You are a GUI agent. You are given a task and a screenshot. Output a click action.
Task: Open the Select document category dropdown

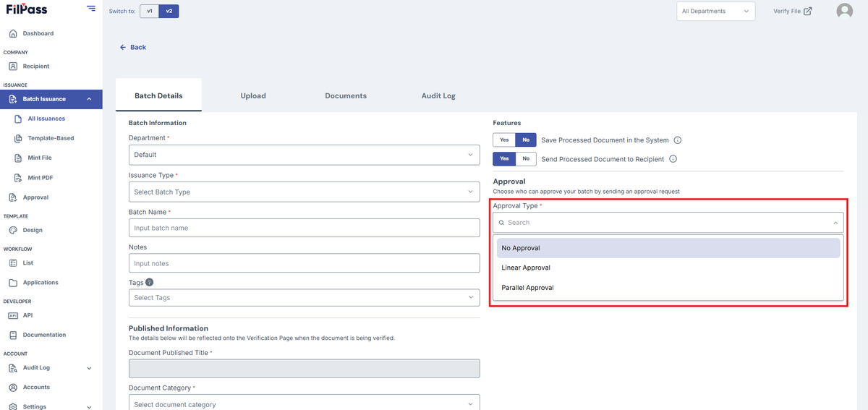pyautogui.click(x=304, y=404)
